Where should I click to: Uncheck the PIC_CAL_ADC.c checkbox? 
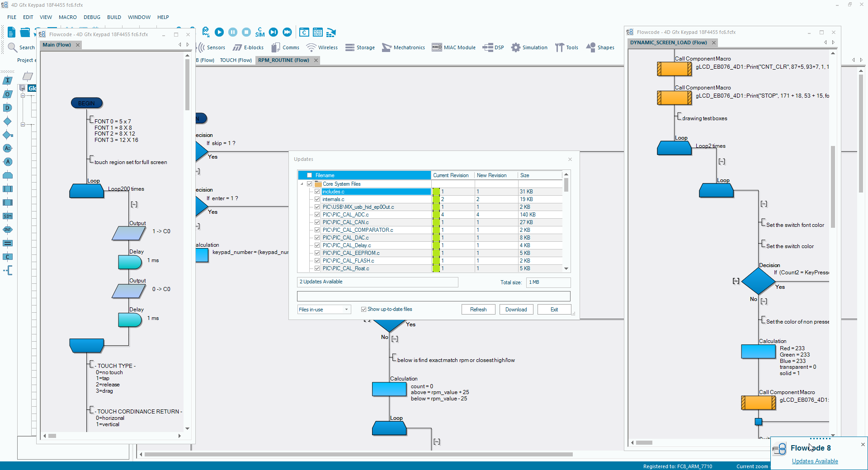317,215
